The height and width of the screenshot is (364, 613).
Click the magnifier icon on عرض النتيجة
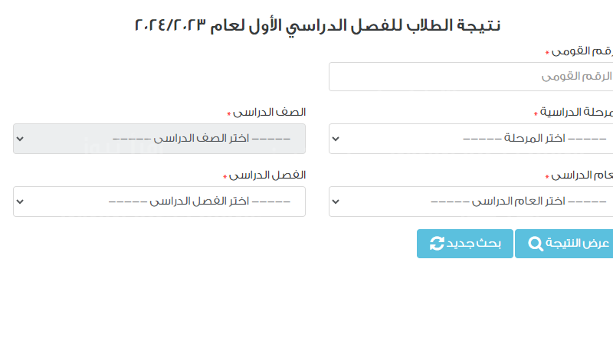coord(536,244)
